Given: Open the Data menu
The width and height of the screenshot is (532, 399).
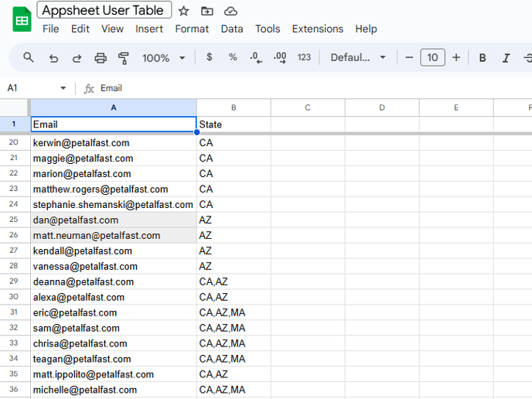Looking at the screenshot, I should [232, 29].
